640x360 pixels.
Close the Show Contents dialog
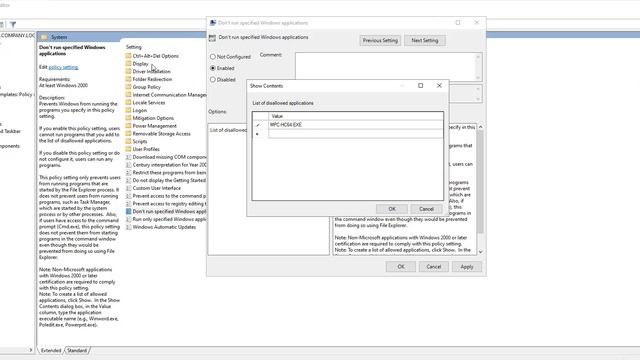(439, 86)
